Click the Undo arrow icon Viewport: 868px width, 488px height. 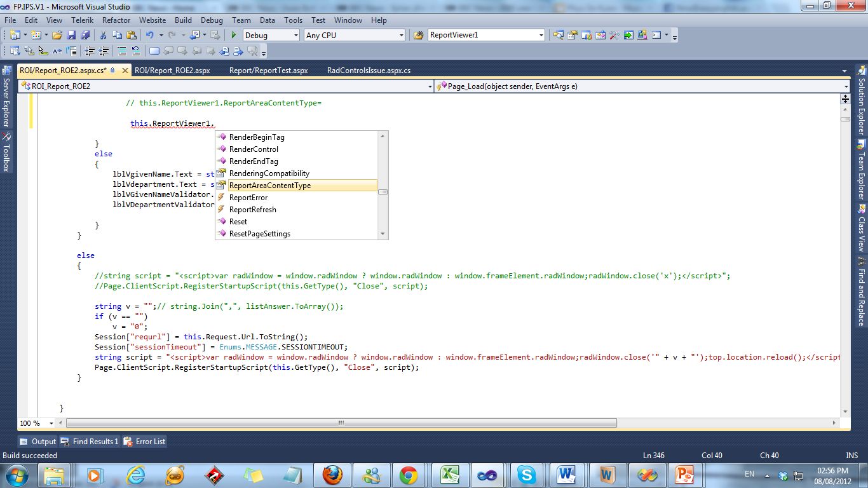[x=149, y=36]
